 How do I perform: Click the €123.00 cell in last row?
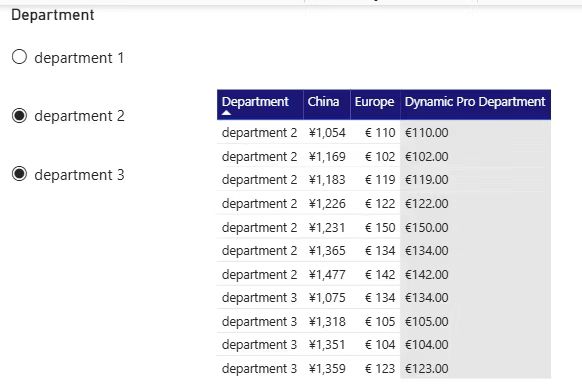click(426, 368)
